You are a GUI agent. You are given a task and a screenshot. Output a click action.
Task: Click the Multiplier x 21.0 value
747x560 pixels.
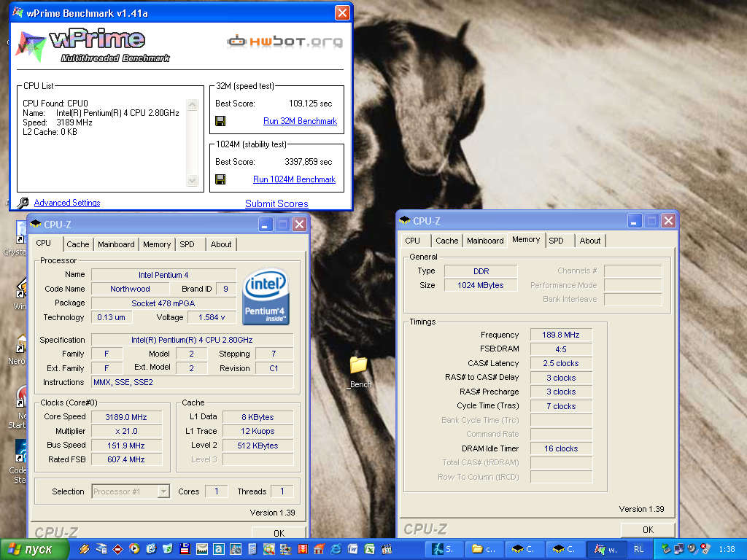pyautogui.click(x=126, y=431)
